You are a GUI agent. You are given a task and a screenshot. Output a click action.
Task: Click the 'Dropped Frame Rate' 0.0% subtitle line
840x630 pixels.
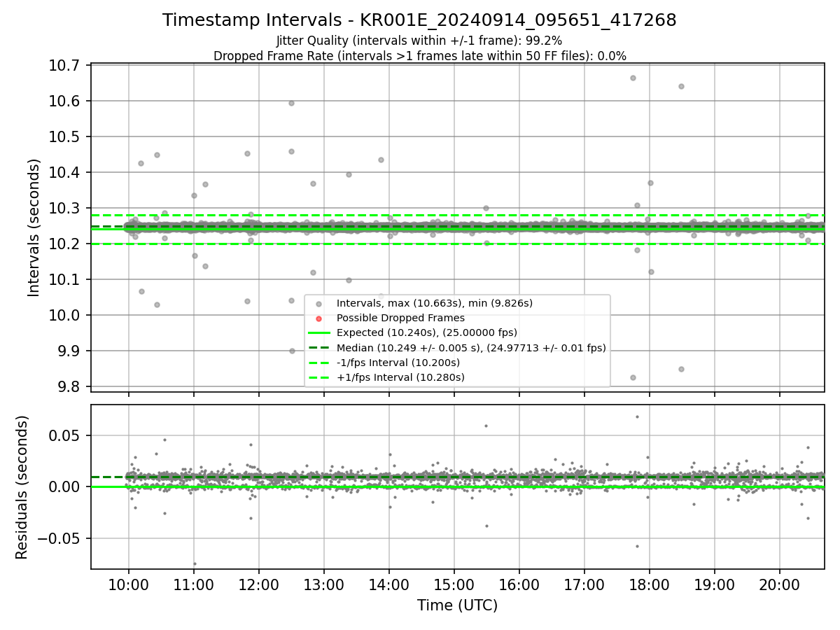pyautogui.click(x=419, y=56)
